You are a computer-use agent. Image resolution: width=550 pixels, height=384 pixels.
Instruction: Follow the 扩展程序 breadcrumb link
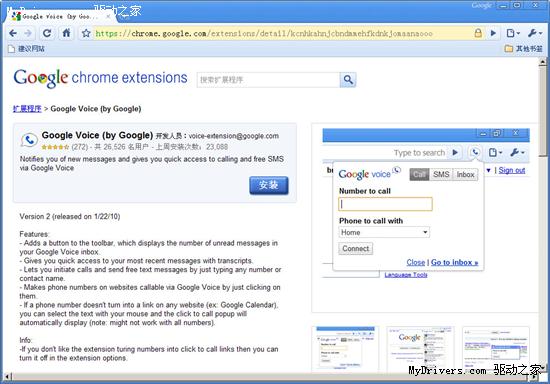(27, 109)
